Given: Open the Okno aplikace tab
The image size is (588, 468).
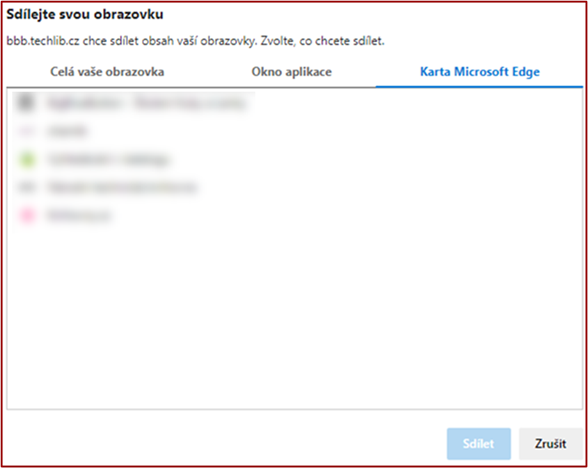Looking at the screenshot, I should 291,72.
